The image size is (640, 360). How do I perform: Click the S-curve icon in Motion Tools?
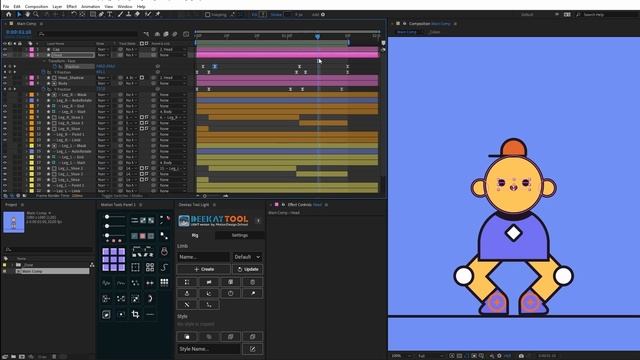[164, 267]
